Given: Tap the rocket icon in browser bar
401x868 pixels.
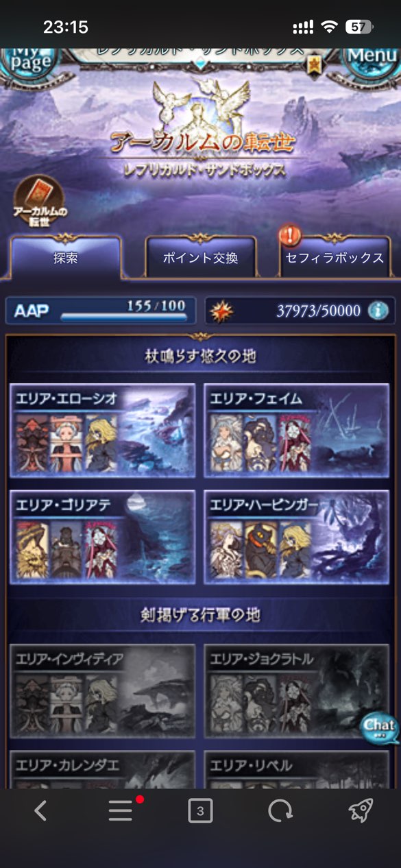Looking at the screenshot, I should coord(361,811).
